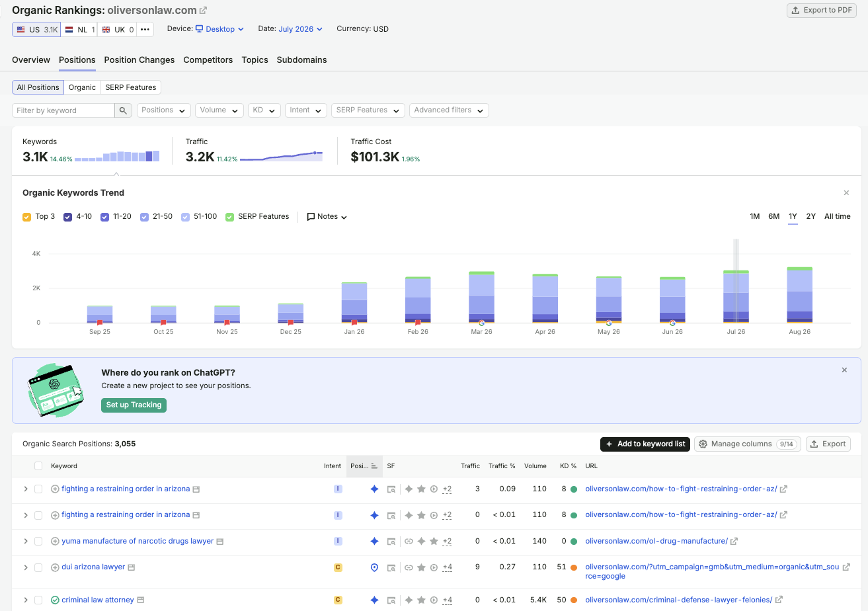Toggle the Top 3 legend checkbox

26,217
